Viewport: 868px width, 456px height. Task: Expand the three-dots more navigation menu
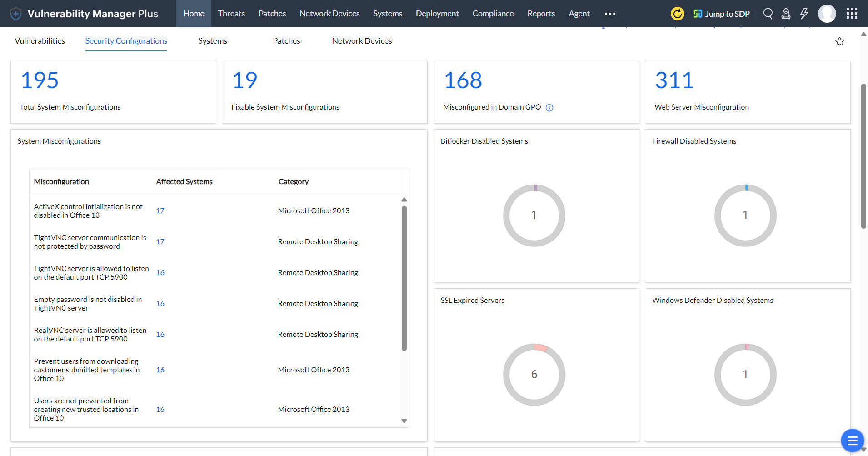(610, 14)
